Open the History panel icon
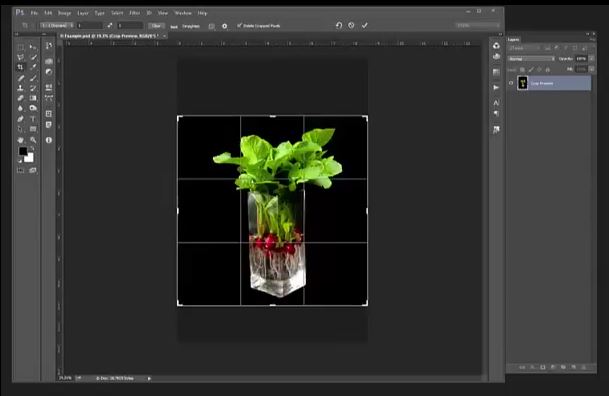 pos(49,46)
